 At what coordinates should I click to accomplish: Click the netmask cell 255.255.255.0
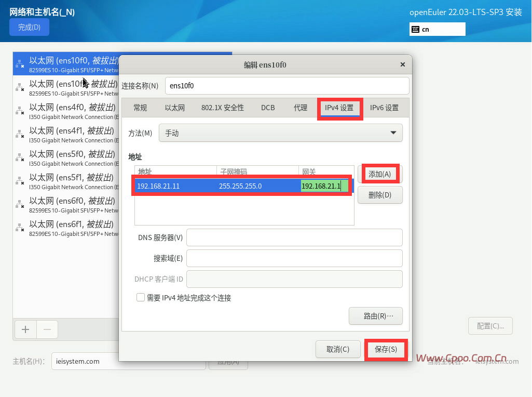(258, 186)
